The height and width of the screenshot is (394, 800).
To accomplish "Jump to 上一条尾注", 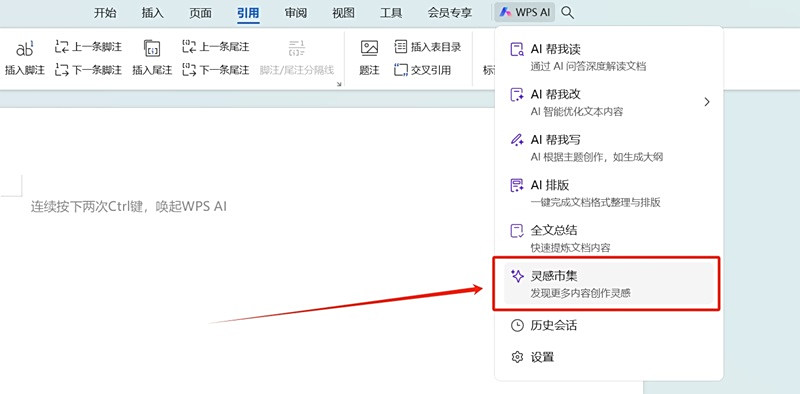I will (216, 47).
